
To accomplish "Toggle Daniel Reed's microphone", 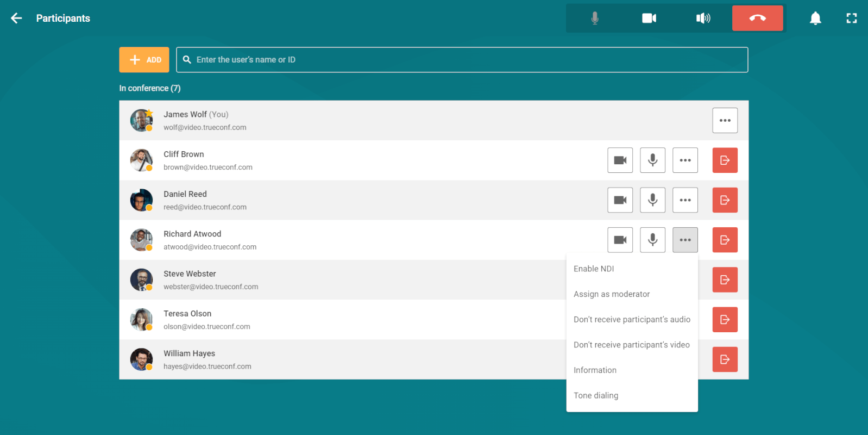I will click(x=652, y=200).
